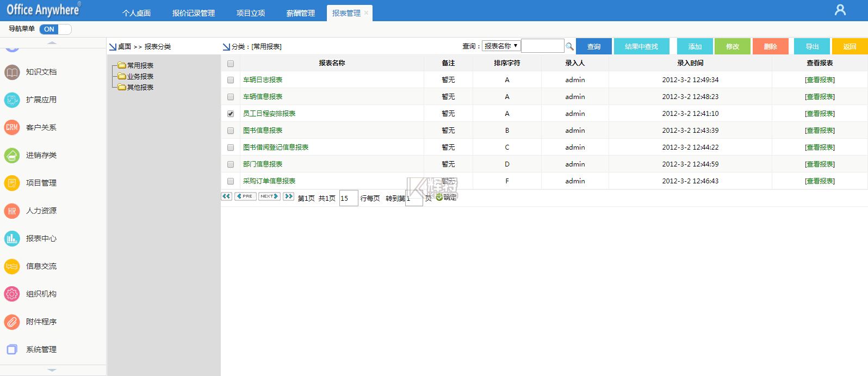868x376 pixels.
Task: Open the 报表名称 query dropdown
Action: tap(501, 46)
